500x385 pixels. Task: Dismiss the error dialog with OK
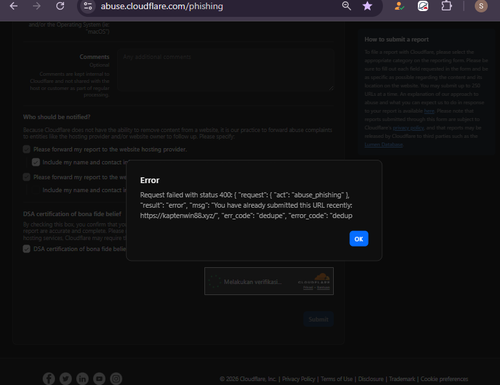coord(359,239)
